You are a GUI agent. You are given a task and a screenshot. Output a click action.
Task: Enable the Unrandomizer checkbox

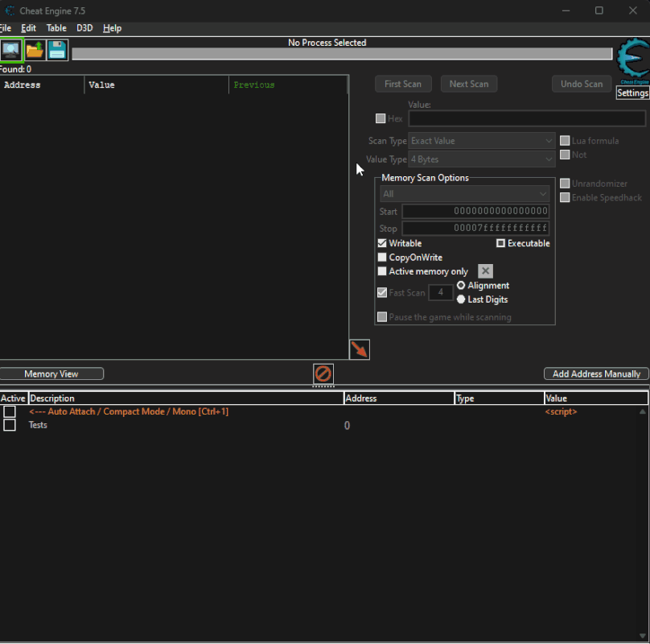(565, 184)
